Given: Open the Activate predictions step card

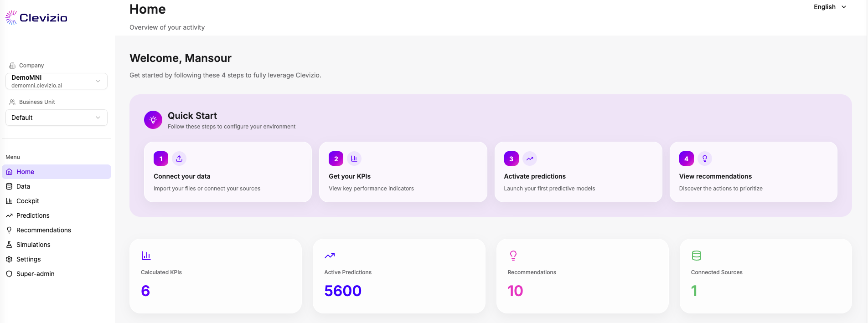Looking at the screenshot, I should click(578, 172).
